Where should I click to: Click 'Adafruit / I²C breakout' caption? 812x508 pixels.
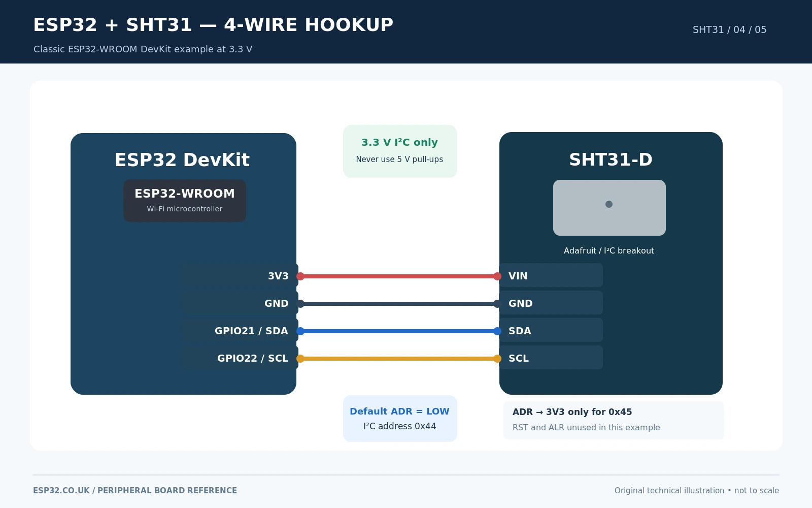click(609, 251)
